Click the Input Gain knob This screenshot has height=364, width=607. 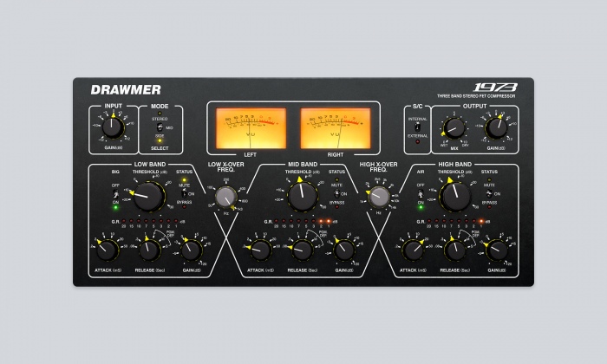point(112,127)
